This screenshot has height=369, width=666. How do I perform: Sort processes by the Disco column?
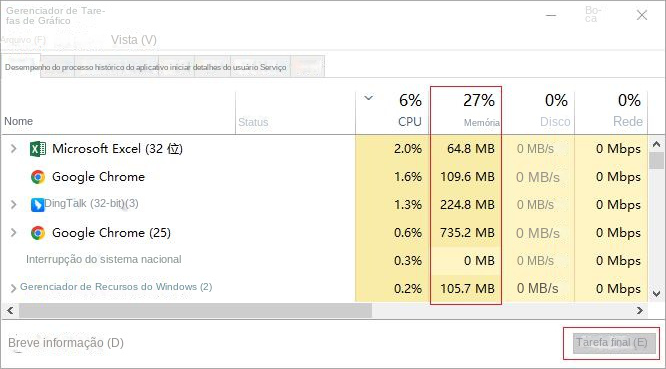click(538, 111)
